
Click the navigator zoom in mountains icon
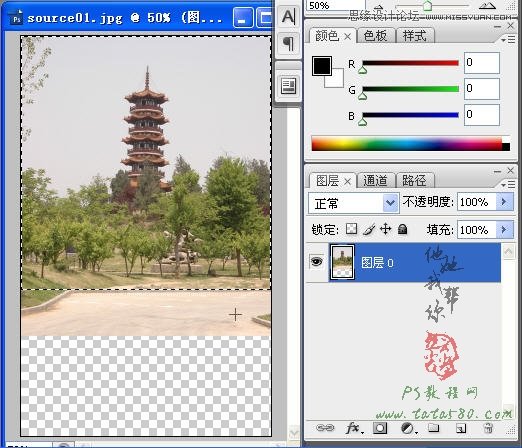pos(487,5)
